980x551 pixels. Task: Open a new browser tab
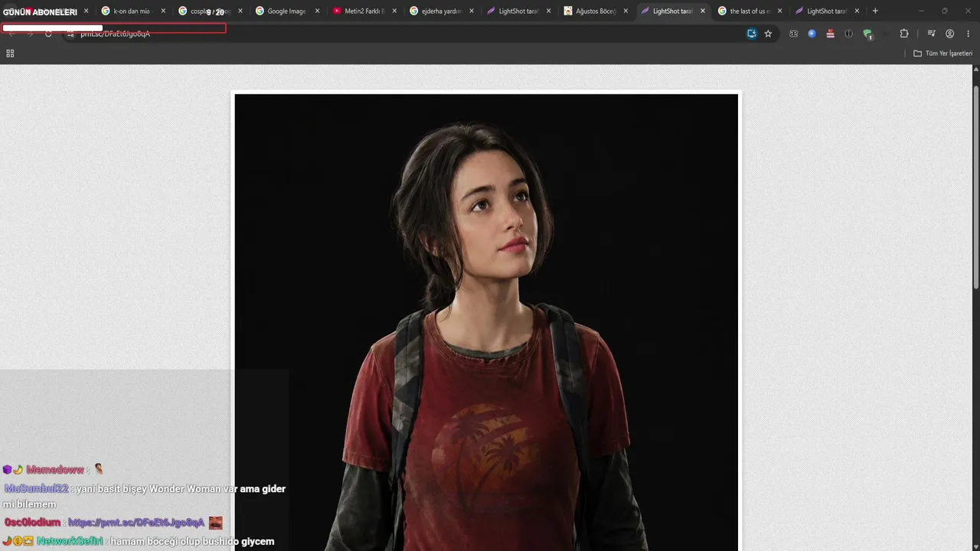coord(875,11)
